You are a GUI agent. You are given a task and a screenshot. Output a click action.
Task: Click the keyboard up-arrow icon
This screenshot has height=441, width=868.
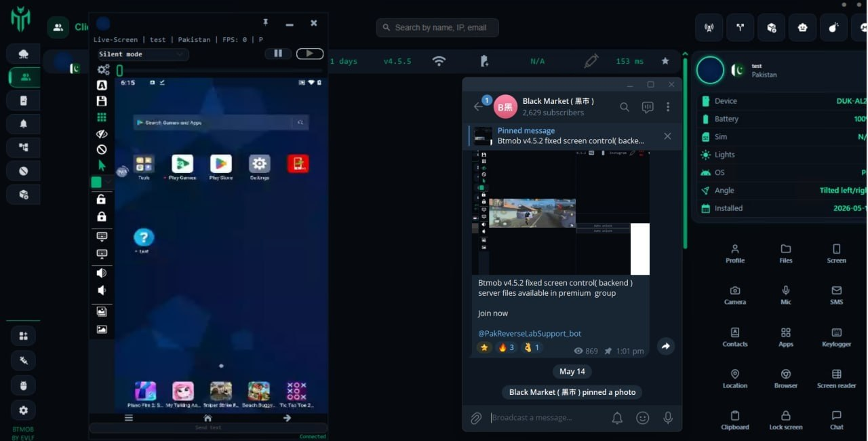pyautogui.click(x=102, y=254)
